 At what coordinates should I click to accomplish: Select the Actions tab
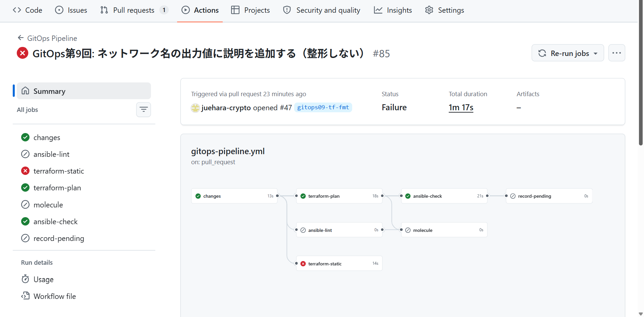pyautogui.click(x=200, y=10)
